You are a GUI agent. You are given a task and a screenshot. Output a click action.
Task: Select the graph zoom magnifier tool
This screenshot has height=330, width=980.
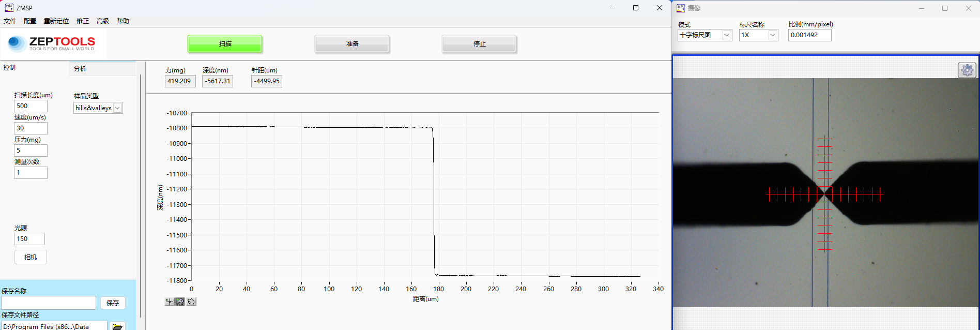pyautogui.click(x=180, y=302)
